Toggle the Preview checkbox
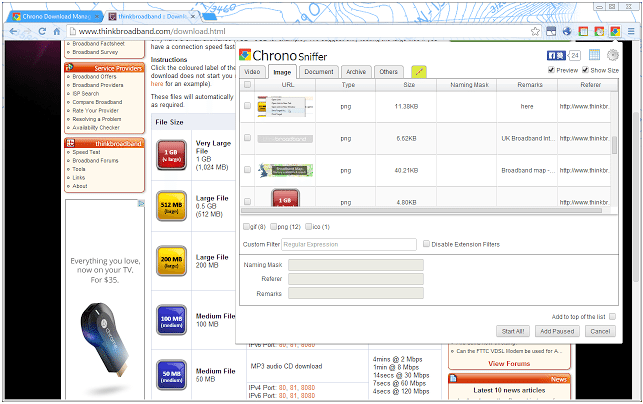 click(552, 70)
